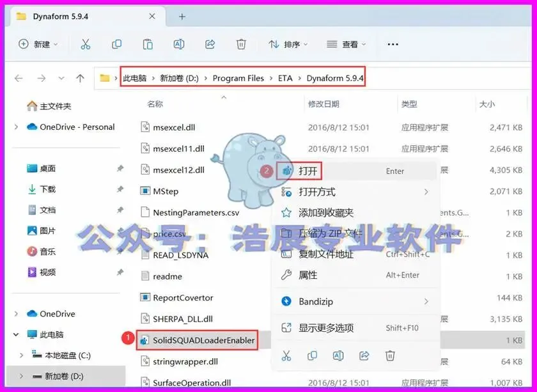Expand 新加卷 (D:) in the sidebar
The width and height of the screenshot is (537, 392).
(x=21, y=376)
